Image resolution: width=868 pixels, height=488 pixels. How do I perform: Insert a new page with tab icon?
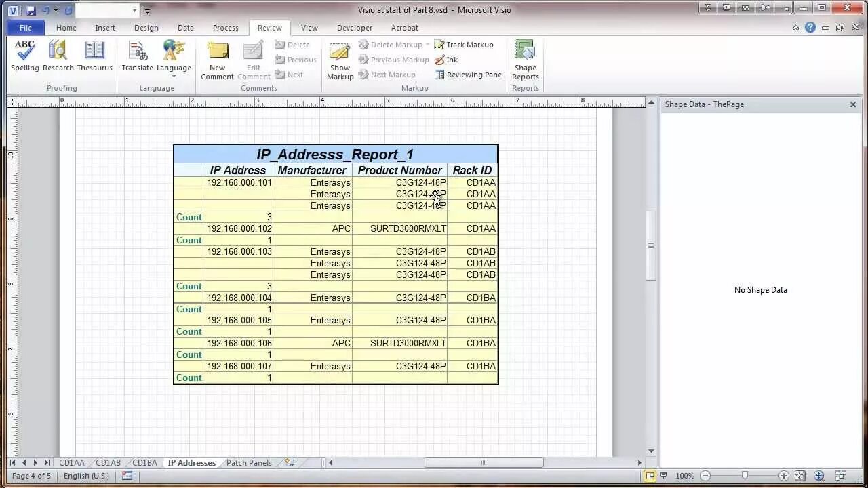click(x=290, y=463)
